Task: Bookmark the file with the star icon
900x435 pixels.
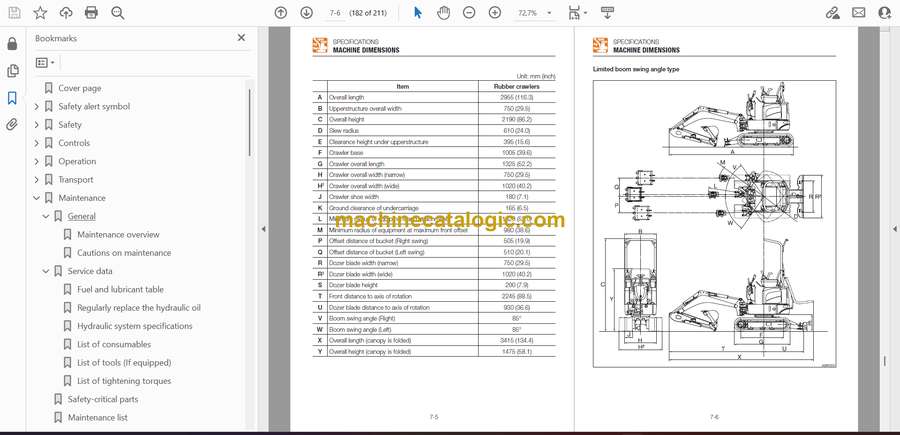Action: pos(40,13)
